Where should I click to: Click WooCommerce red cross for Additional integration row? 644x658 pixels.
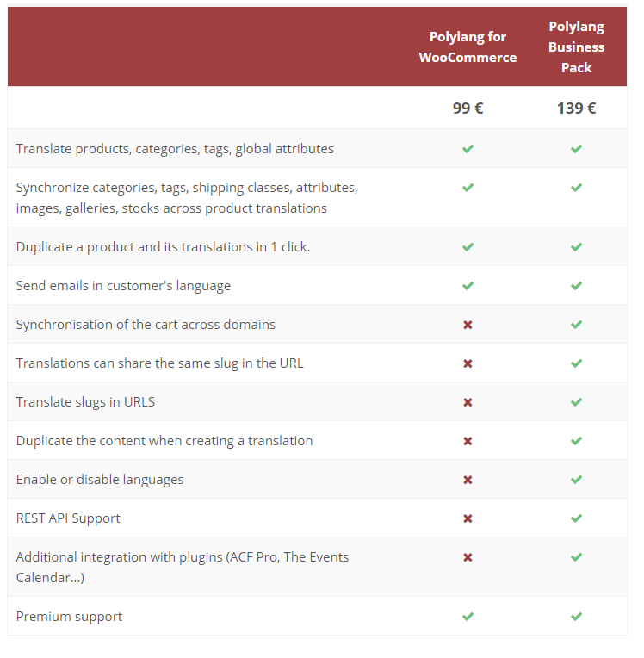pos(468,557)
